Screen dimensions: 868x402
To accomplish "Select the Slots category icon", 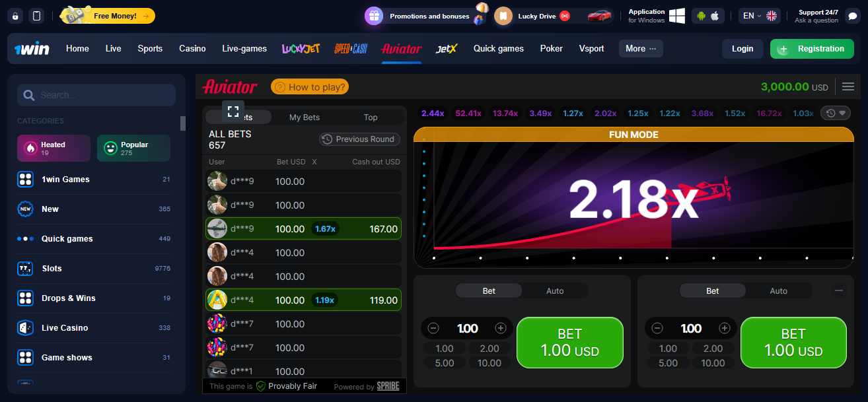I will tap(25, 269).
